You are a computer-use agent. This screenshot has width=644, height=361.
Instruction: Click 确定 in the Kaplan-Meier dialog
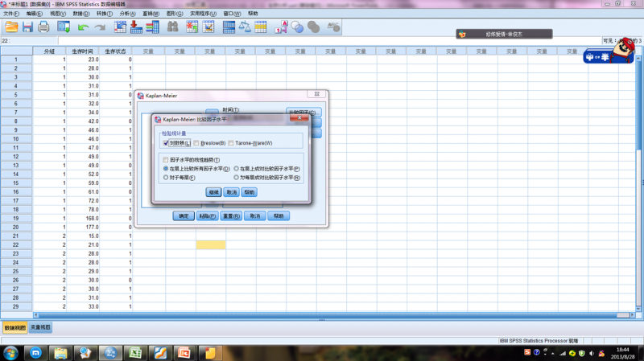[x=184, y=216]
